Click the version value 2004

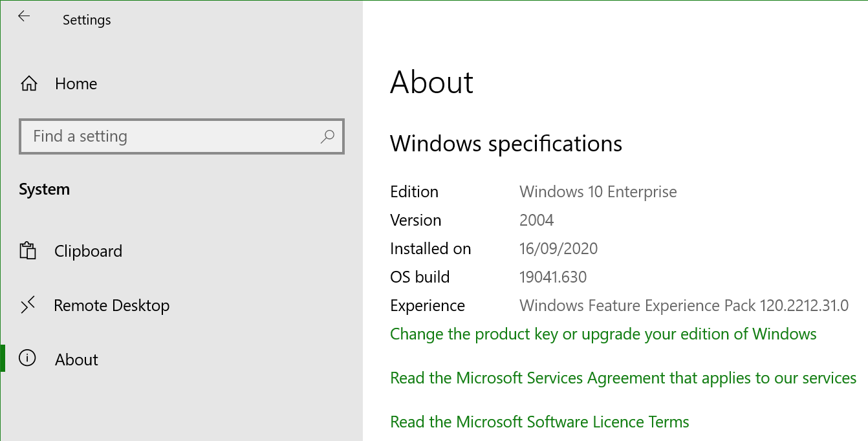pos(536,220)
